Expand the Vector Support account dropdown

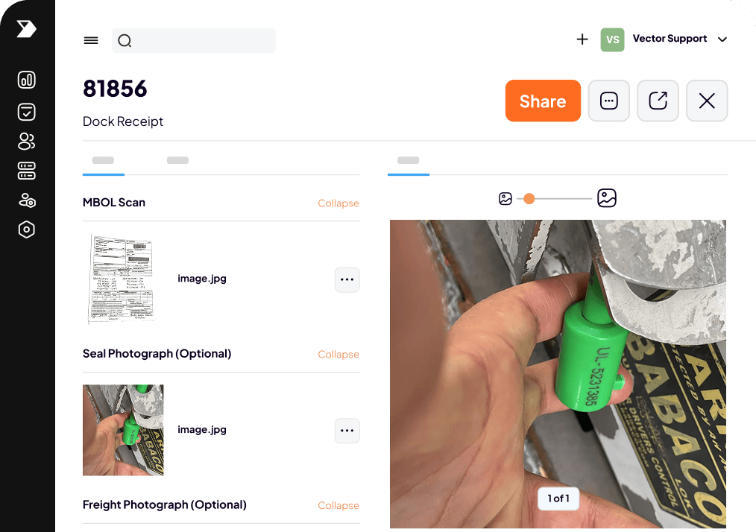[x=722, y=39]
